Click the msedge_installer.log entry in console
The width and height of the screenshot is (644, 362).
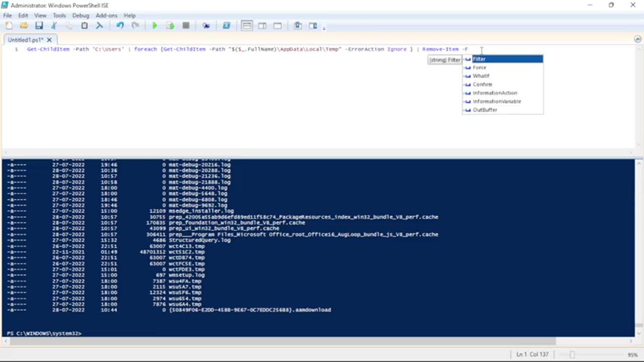(x=201, y=211)
